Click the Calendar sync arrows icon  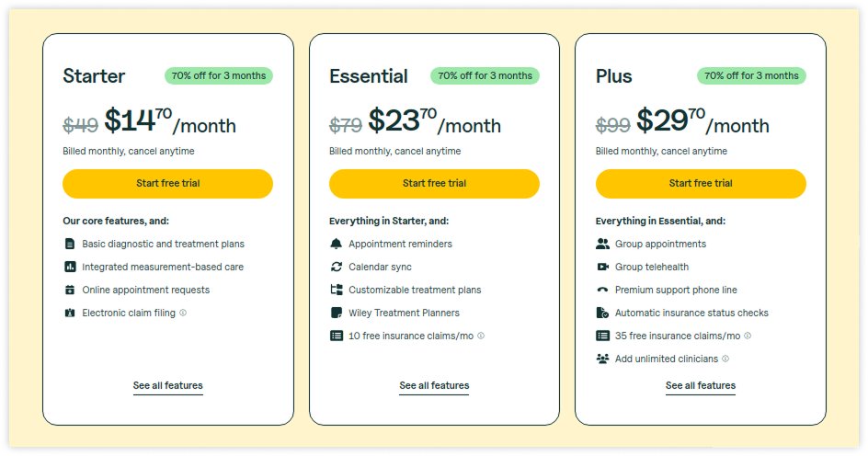pyautogui.click(x=336, y=267)
